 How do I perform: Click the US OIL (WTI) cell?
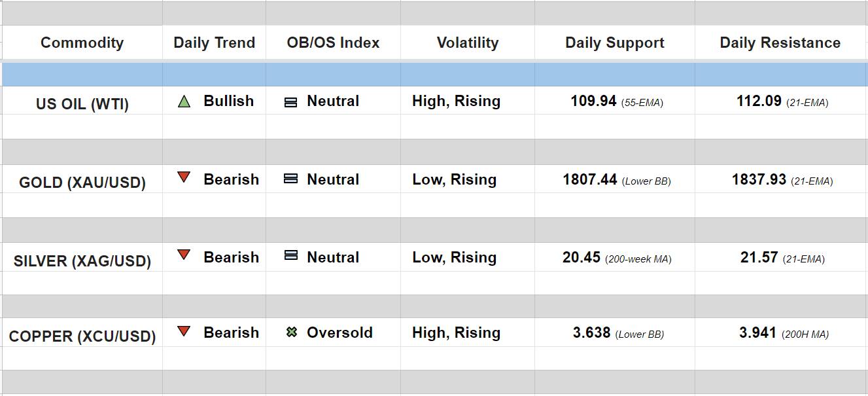click(x=82, y=104)
